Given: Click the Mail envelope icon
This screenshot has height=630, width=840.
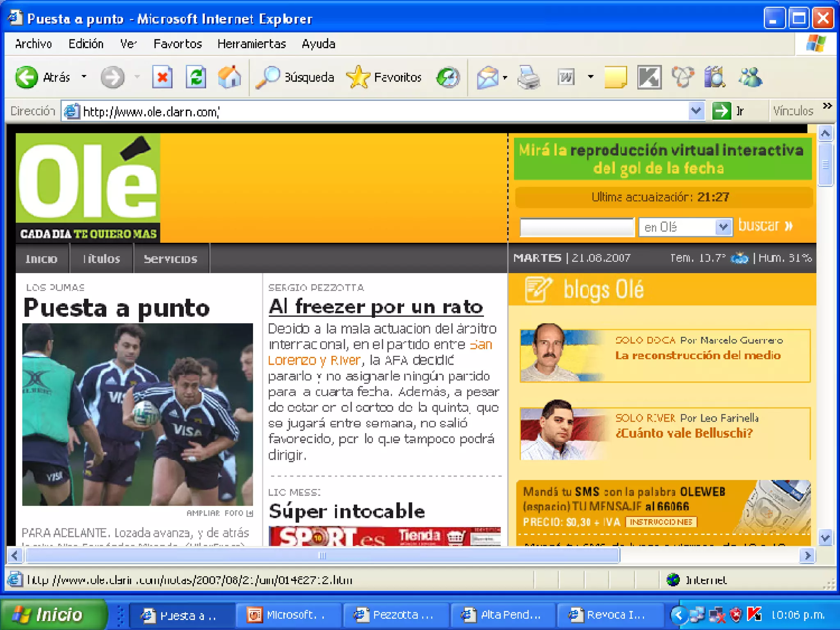Looking at the screenshot, I should pos(487,77).
